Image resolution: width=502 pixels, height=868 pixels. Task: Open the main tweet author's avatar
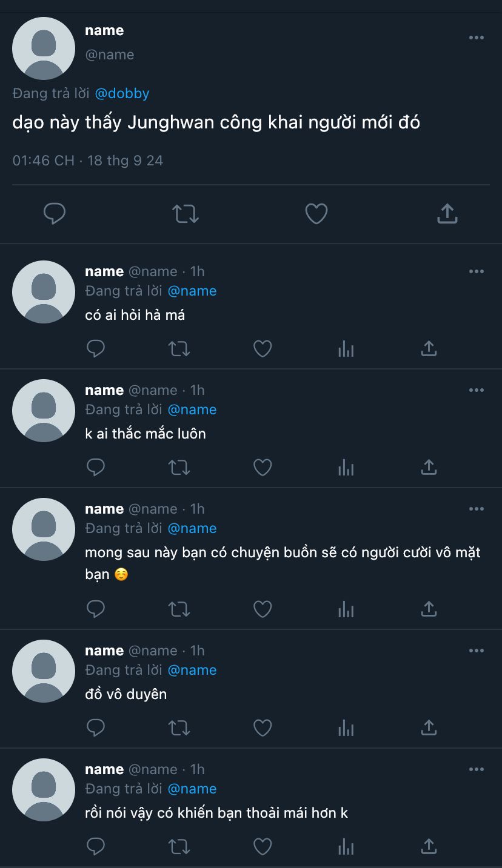[44, 48]
